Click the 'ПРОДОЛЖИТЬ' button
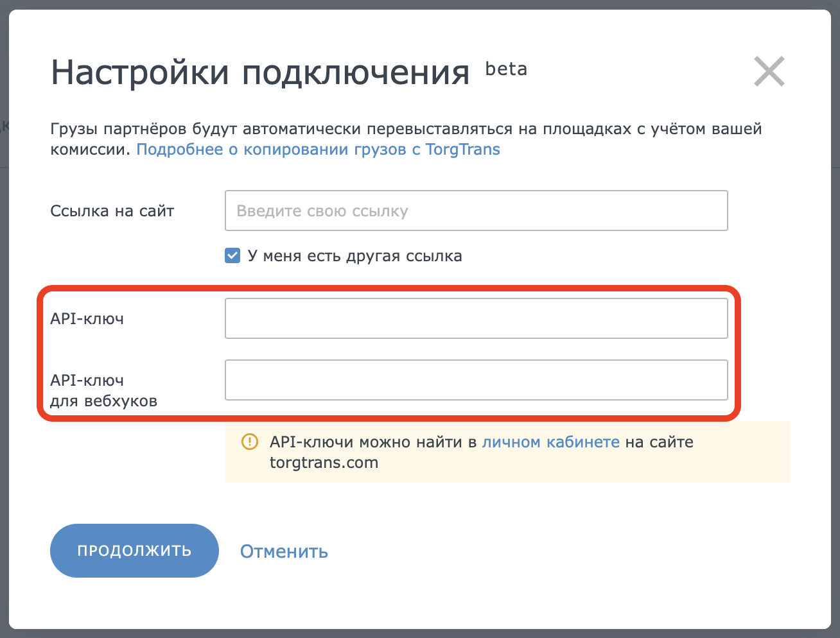Viewport: 840px width, 638px height. pos(134,551)
